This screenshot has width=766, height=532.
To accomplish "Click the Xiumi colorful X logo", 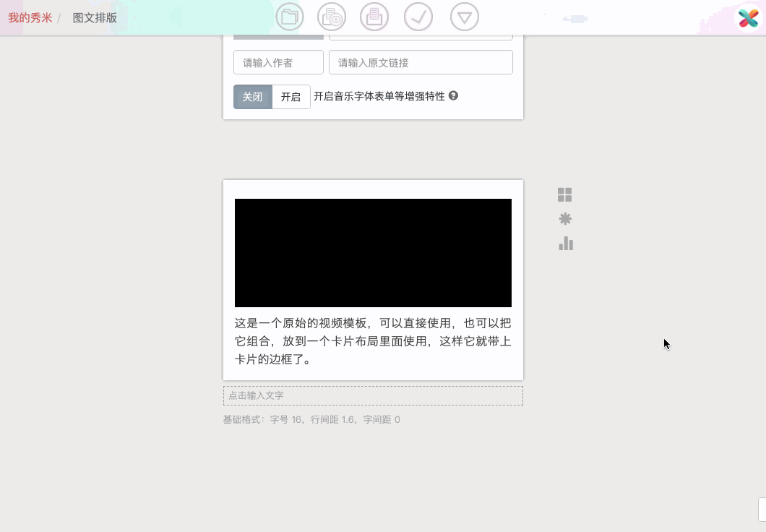I will coord(749,19).
